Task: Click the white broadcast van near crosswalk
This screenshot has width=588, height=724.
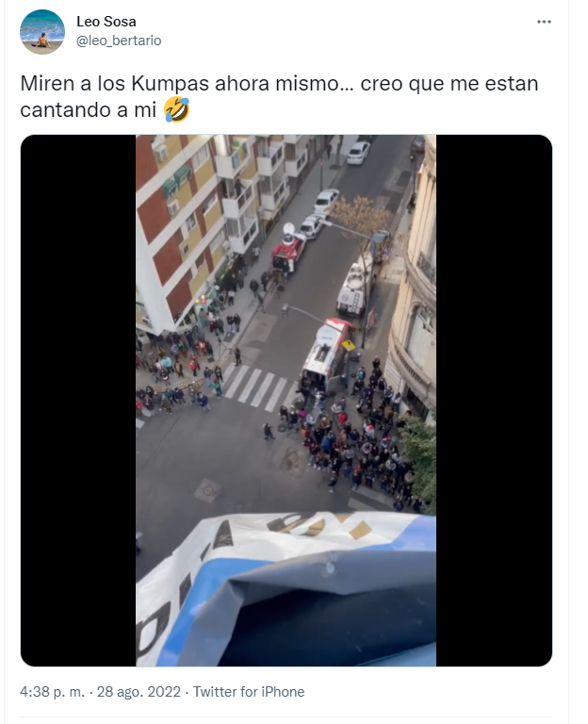Action: [324, 355]
